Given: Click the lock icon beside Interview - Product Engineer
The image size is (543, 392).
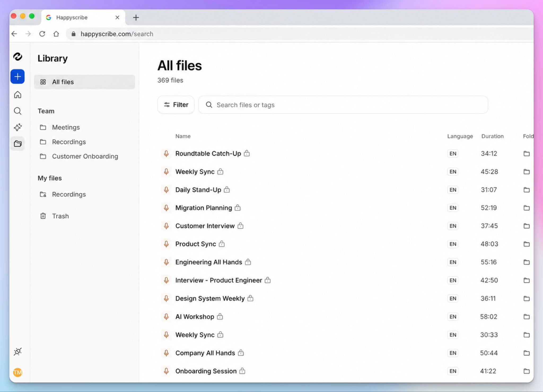Looking at the screenshot, I should pos(268,280).
